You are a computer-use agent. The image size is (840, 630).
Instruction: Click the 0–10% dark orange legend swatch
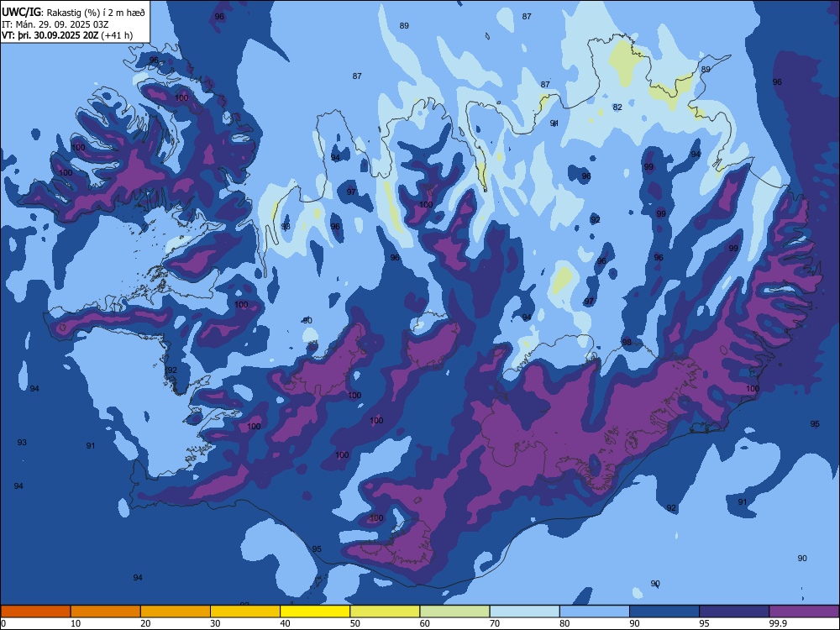point(36,612)
